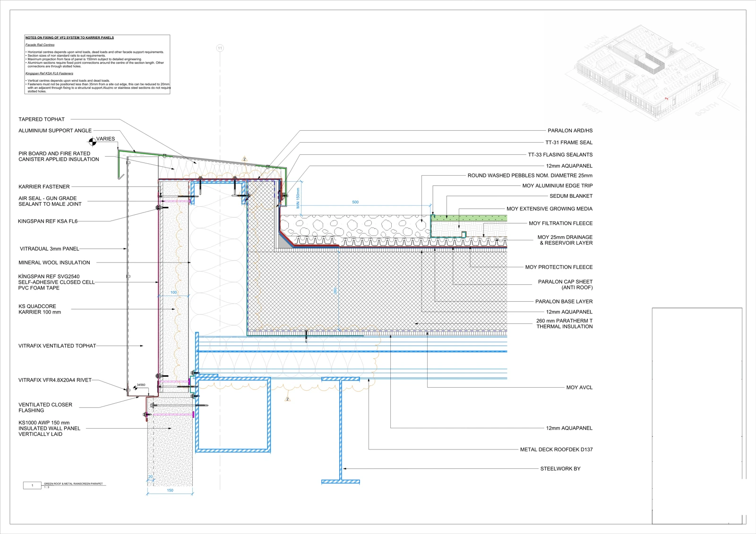Select the STEELWORK BY annotation

pyautogui.click(x=560, y=469)
